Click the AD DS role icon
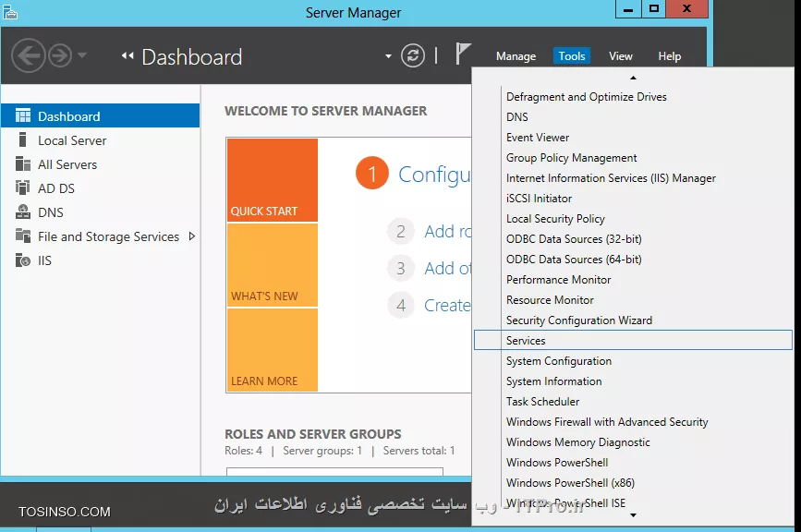 [x=23, y=187]
